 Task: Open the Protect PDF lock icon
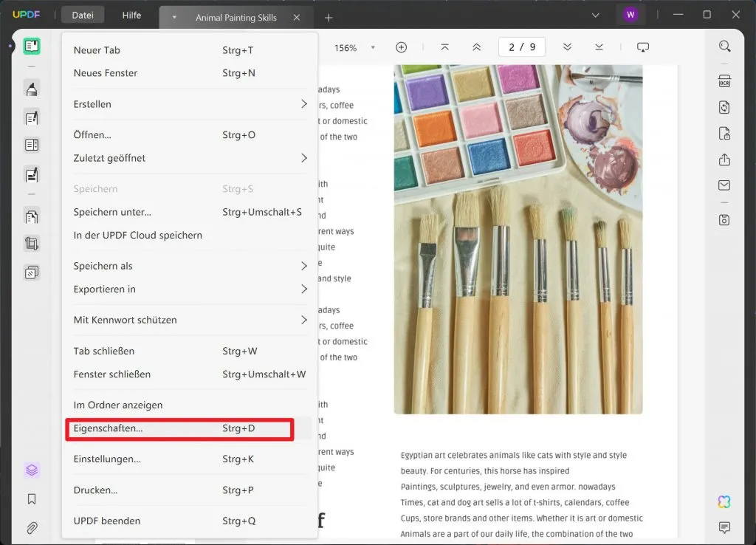[724, 134]
